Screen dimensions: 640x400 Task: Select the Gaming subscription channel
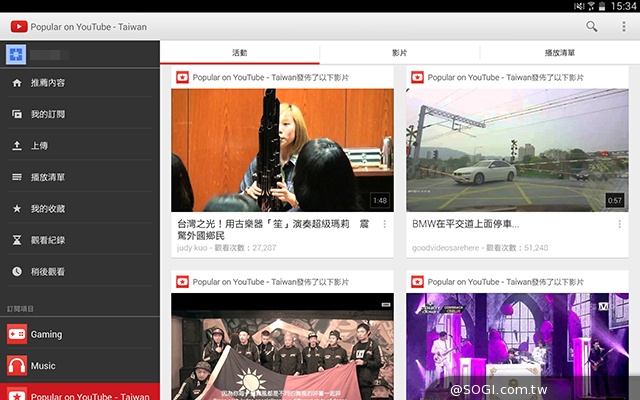45,334
